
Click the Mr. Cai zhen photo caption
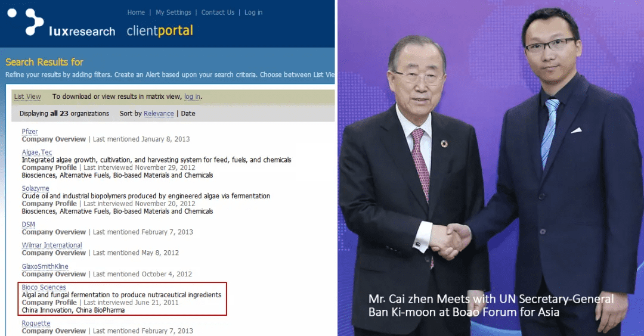click(x=491, y=306)
